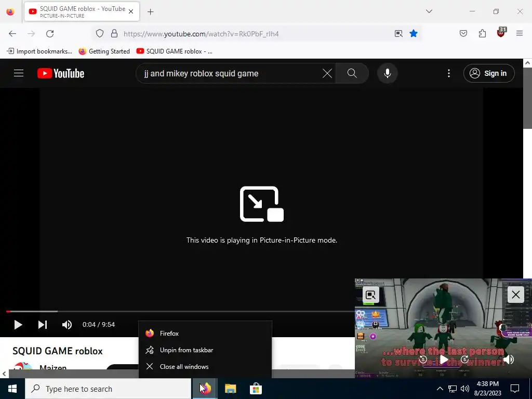
Task: Run the YouTube search with magnifier button
Action: (x=352, y=73)
